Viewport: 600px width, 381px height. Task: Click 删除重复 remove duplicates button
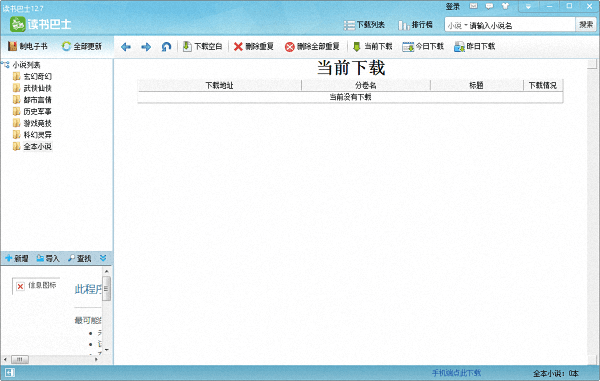point(254,46)
